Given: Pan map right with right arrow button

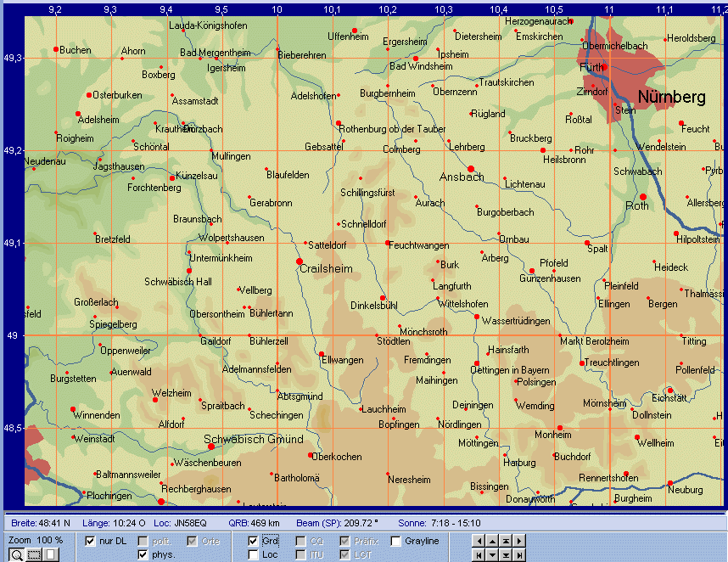Looking at the screenshot, I should coord(519,541).
